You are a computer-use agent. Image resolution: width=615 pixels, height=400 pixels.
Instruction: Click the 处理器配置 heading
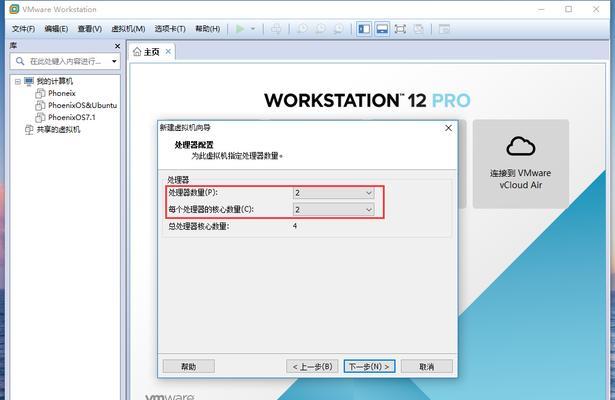[194, 145]
